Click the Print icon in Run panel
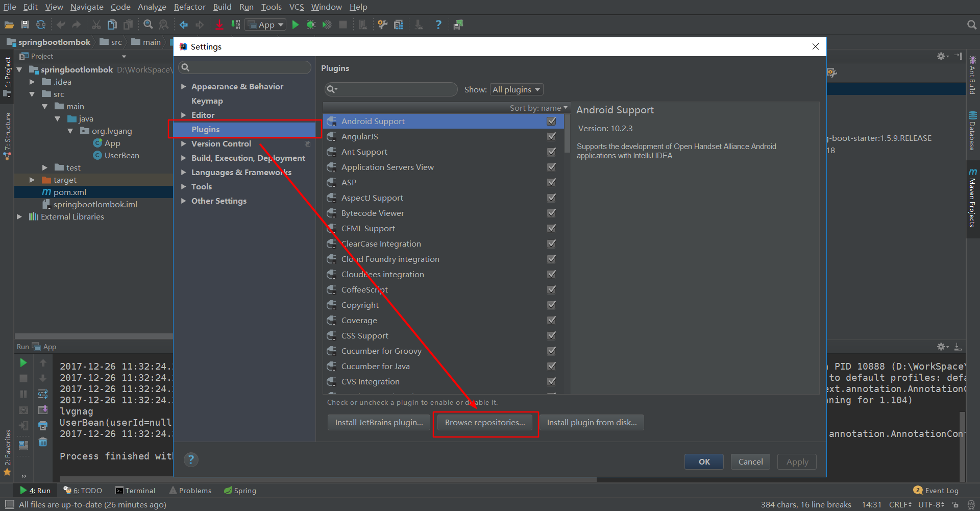 (x=43, y=426)
